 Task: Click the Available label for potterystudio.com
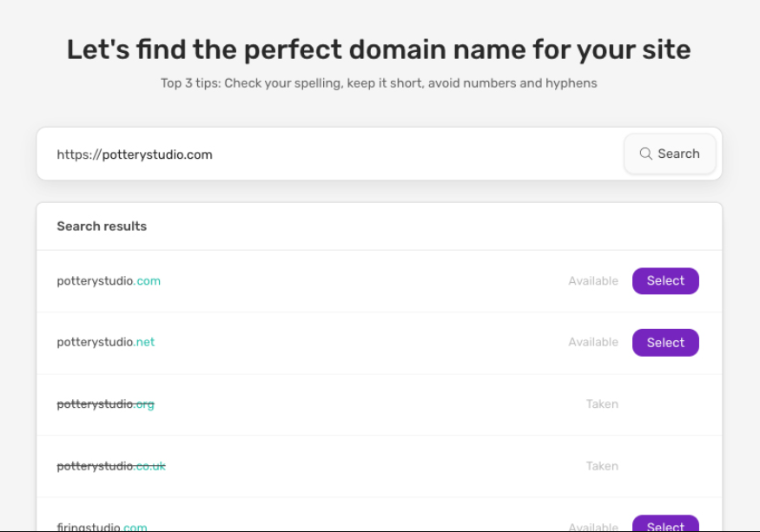[x=593, y=281]
